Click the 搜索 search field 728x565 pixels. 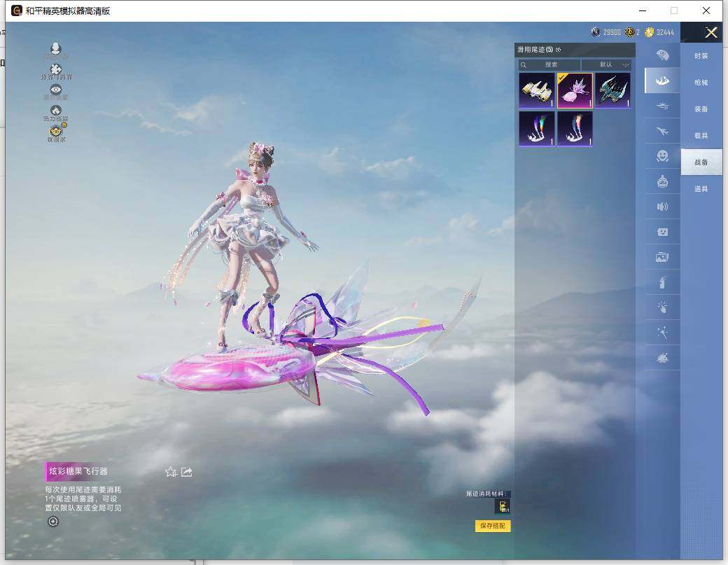click(x=549, y=64)
